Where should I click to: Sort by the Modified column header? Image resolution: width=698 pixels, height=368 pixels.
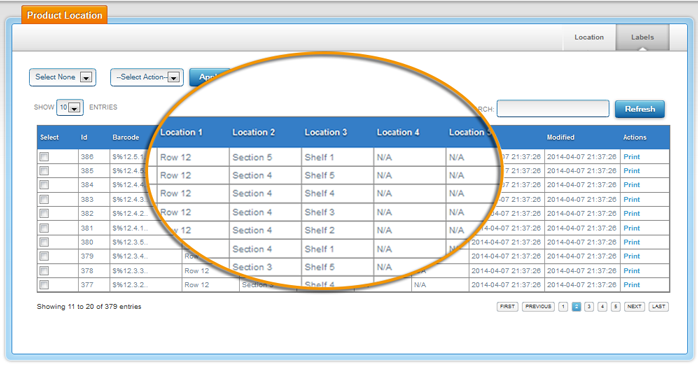[x=560, y=137]
